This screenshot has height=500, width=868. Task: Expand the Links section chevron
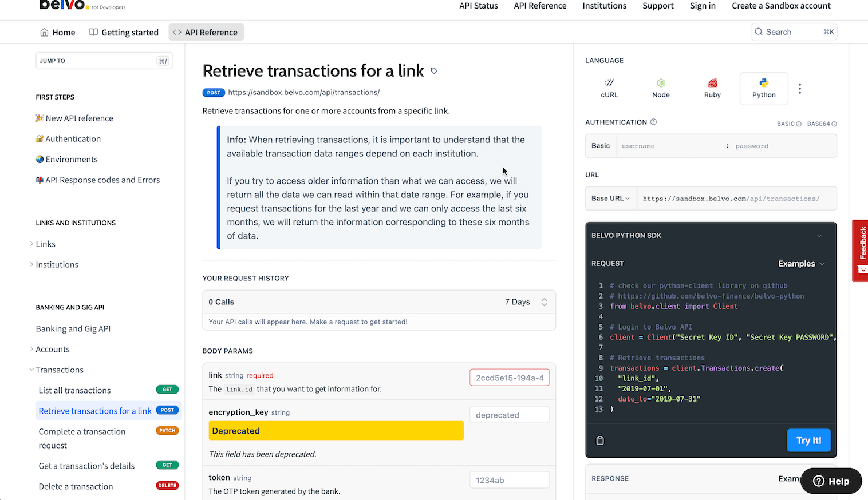(31, 244)
